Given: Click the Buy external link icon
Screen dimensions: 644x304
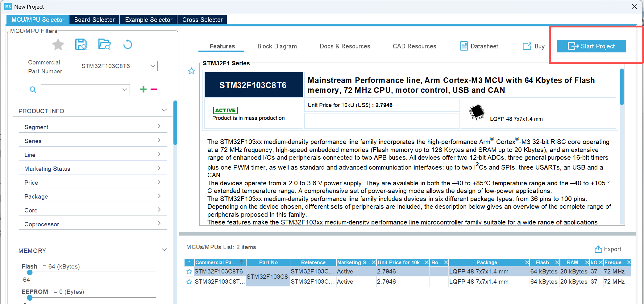Looking at the screenshot, I should coord(527,46).
